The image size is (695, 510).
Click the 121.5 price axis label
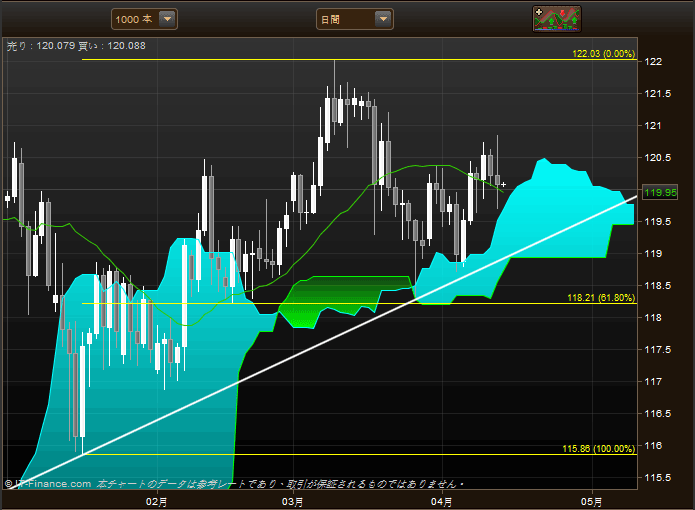coord(657,93)
